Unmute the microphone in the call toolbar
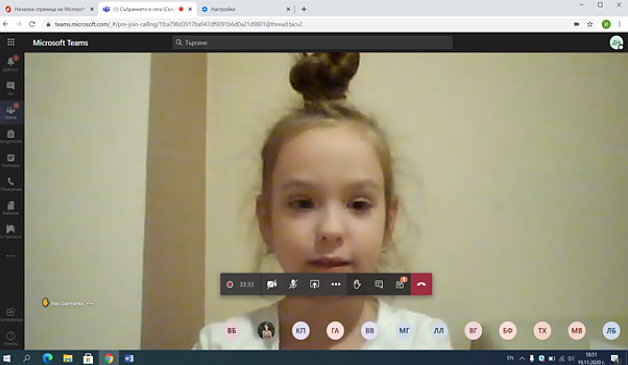The image size is (628, 365). click(293, 284)
